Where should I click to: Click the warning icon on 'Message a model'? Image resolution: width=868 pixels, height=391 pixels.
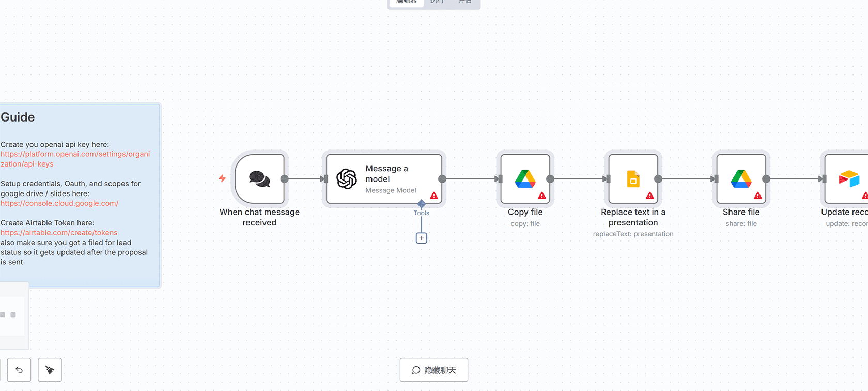tap(434, 195)
